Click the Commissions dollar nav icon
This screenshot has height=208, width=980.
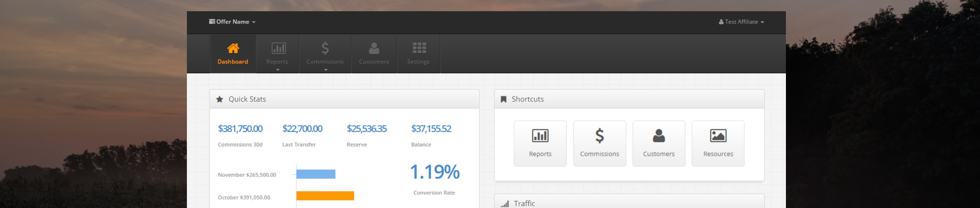[325, 48]
